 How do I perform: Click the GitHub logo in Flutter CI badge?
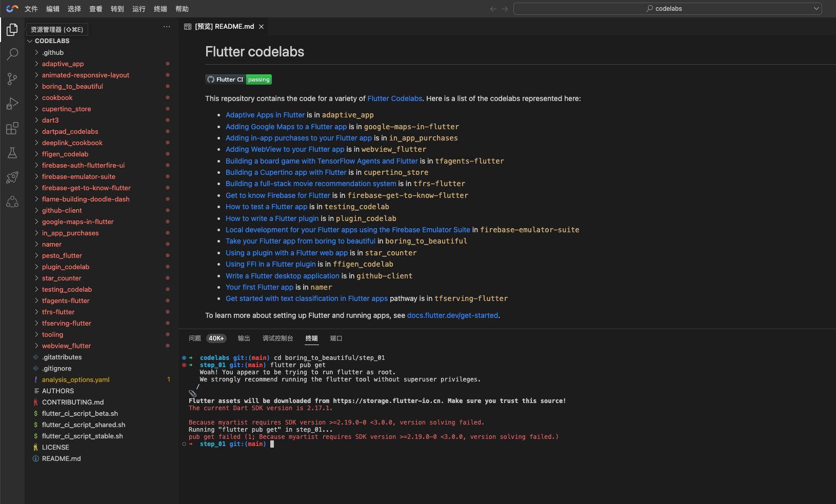211,79
